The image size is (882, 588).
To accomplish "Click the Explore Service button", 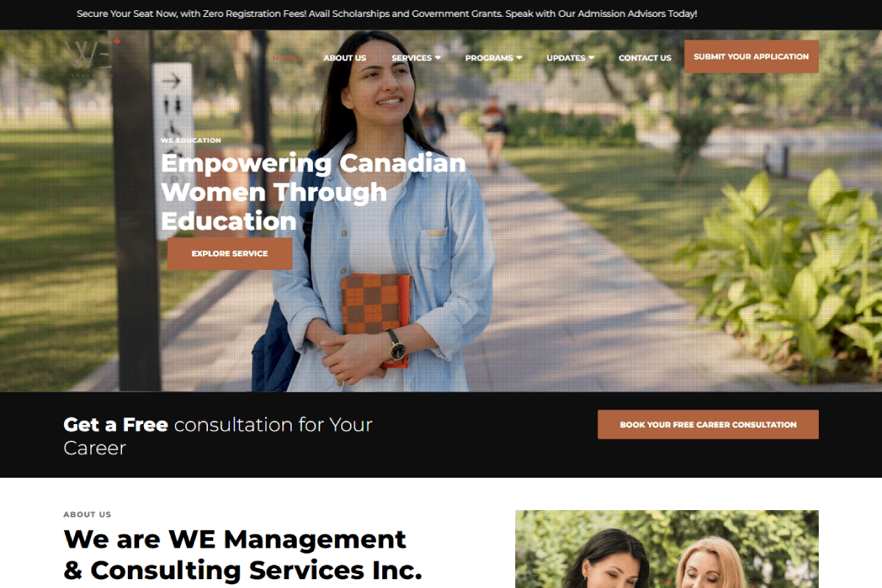I will 229,254.
